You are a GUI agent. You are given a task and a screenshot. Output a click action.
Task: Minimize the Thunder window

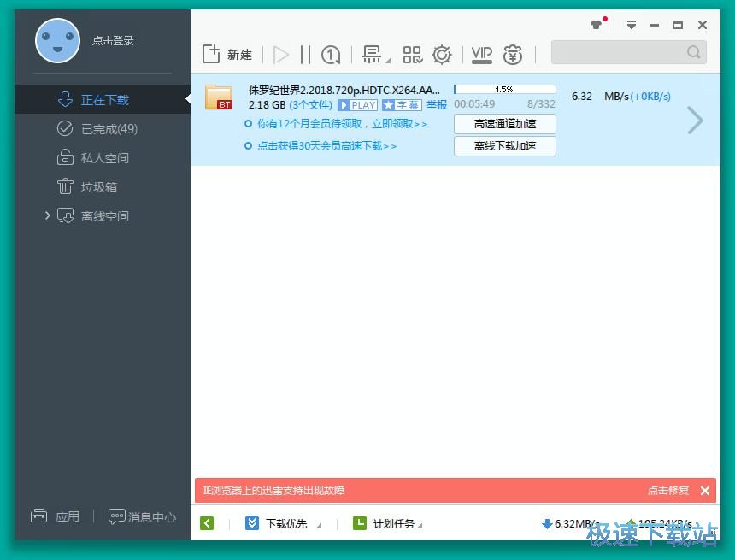click(x=655, y=25)
